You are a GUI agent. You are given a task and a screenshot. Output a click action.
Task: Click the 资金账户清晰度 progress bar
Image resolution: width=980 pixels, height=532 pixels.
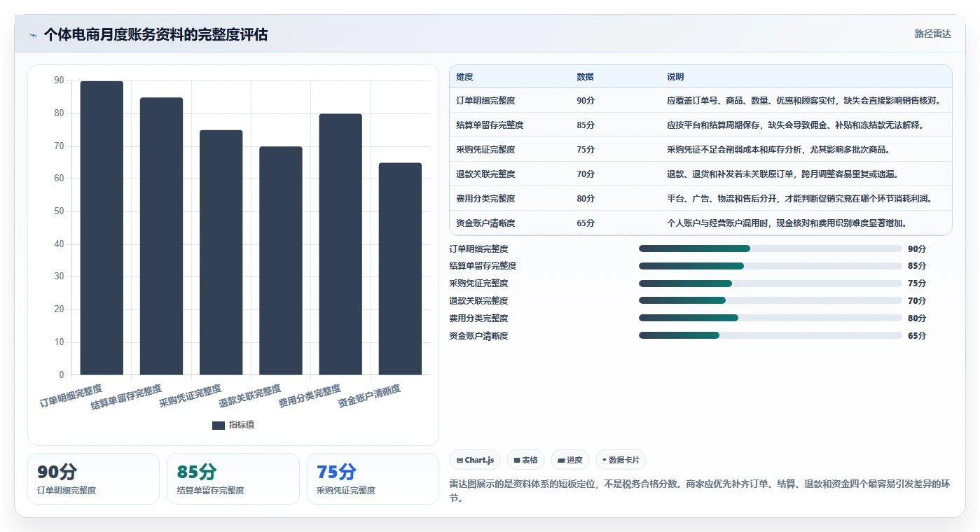pos(771,335)
